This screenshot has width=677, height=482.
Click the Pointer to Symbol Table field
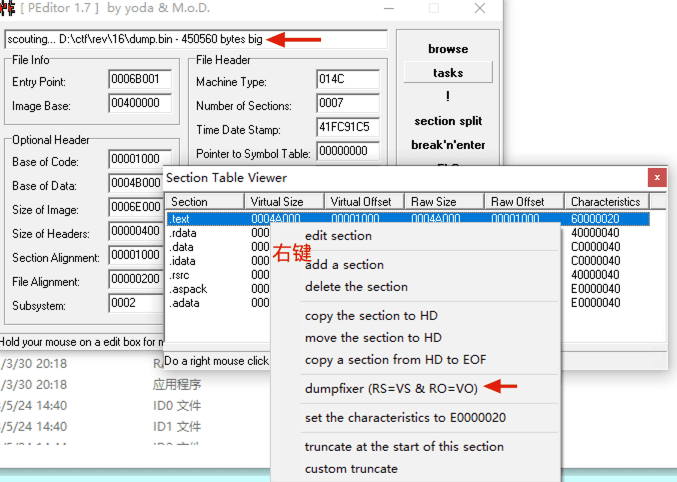pyautogui.click(x=348, y=151)
